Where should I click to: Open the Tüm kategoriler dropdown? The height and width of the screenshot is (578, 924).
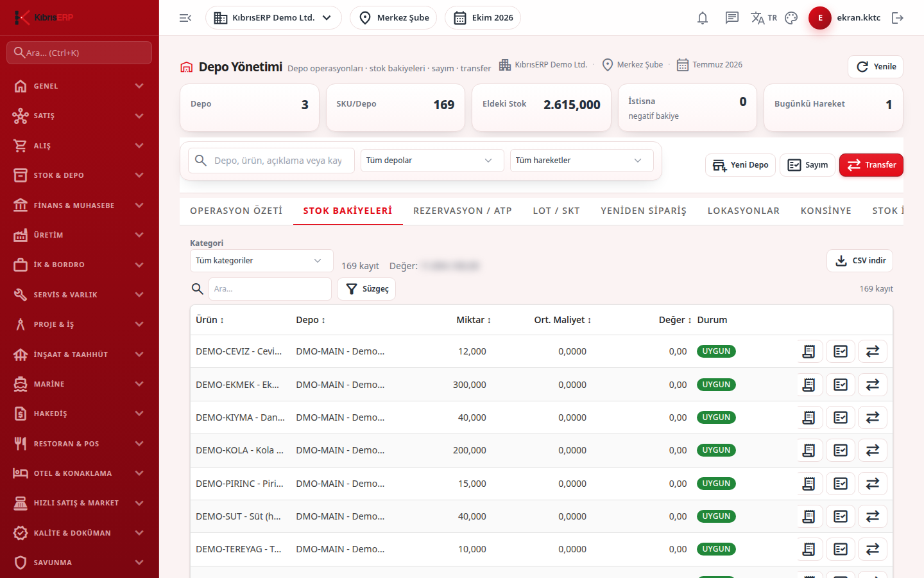click(x=261, y=261)
